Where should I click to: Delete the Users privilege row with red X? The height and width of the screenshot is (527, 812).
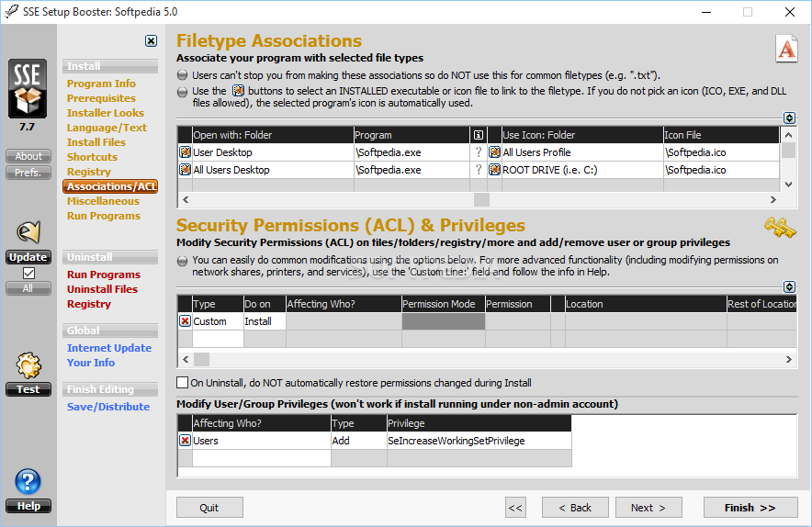(185, 441)
